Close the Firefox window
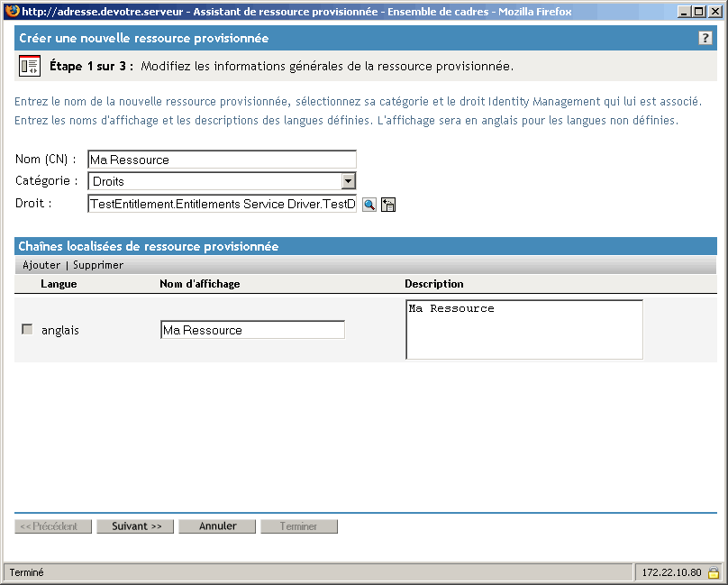 click(x=715, y=12)
